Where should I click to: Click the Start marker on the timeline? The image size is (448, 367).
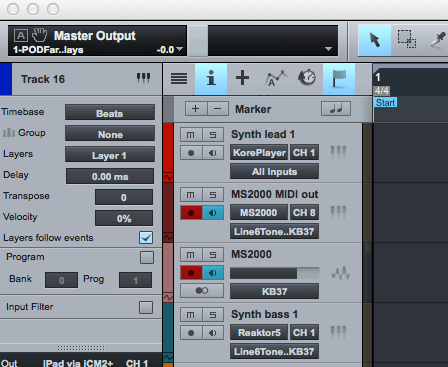click(x=386, y=102)
